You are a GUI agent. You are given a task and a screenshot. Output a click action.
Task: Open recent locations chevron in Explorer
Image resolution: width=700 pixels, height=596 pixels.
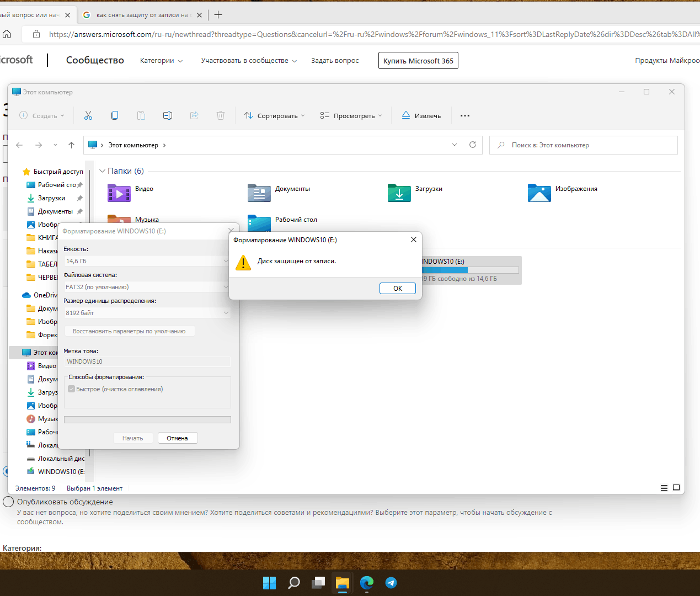[x=55, y=145]
